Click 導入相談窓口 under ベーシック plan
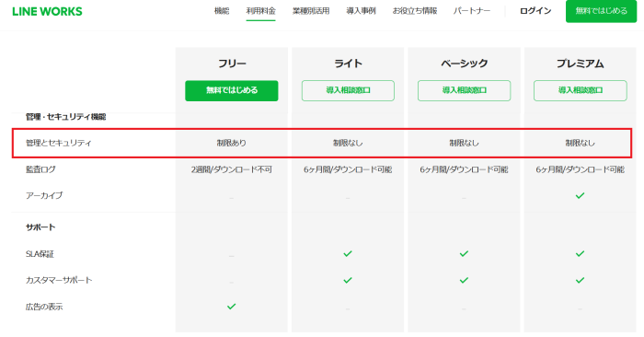644x337 pixels. [464, 90]
